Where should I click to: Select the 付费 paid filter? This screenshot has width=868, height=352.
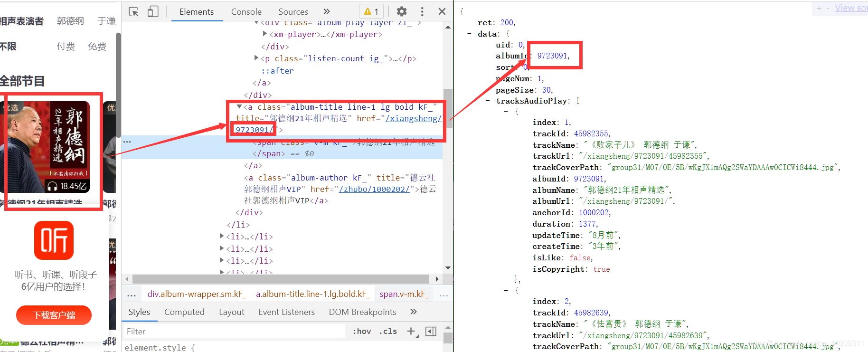66,46
